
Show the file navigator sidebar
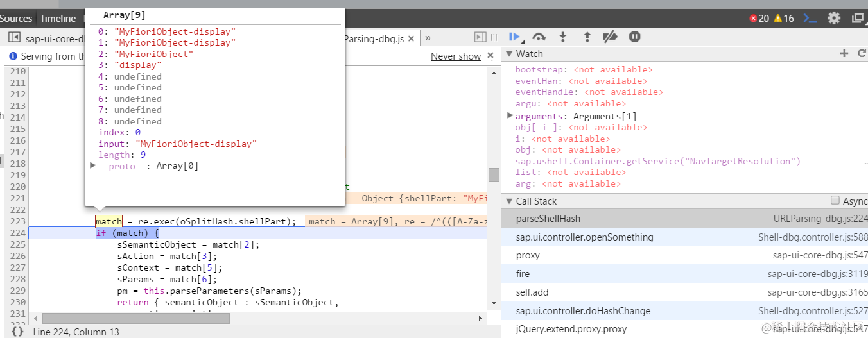coord(14,38)
